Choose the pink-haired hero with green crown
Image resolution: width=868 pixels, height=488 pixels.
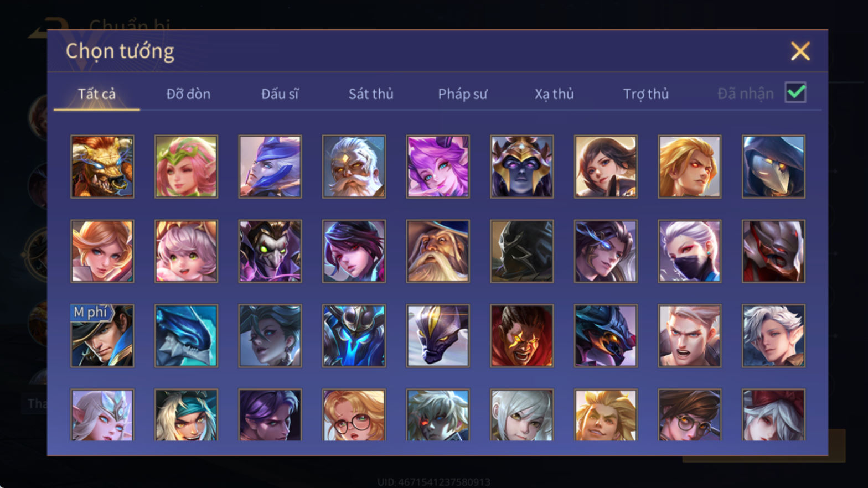[x=186, y=167]
